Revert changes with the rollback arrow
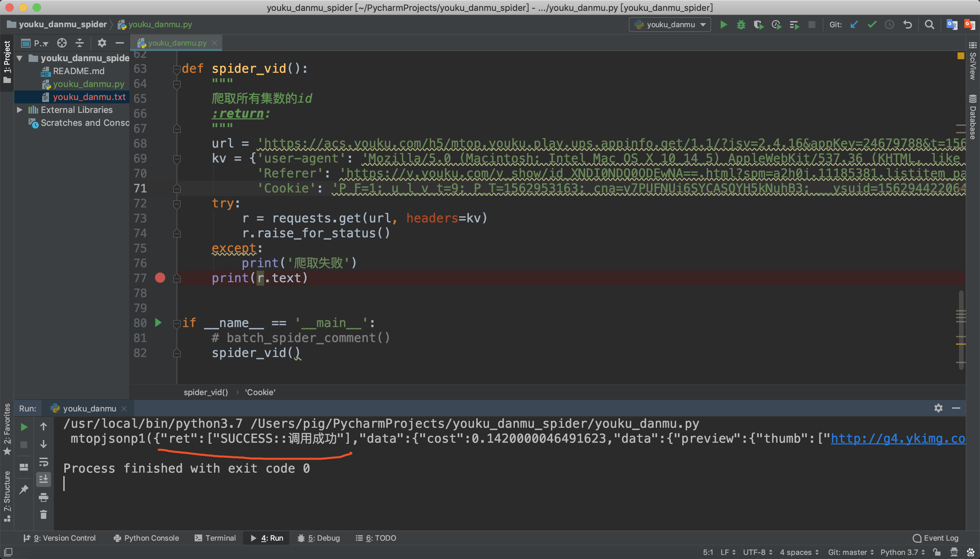This screenshot has height=559, width=980. [908, 24]
